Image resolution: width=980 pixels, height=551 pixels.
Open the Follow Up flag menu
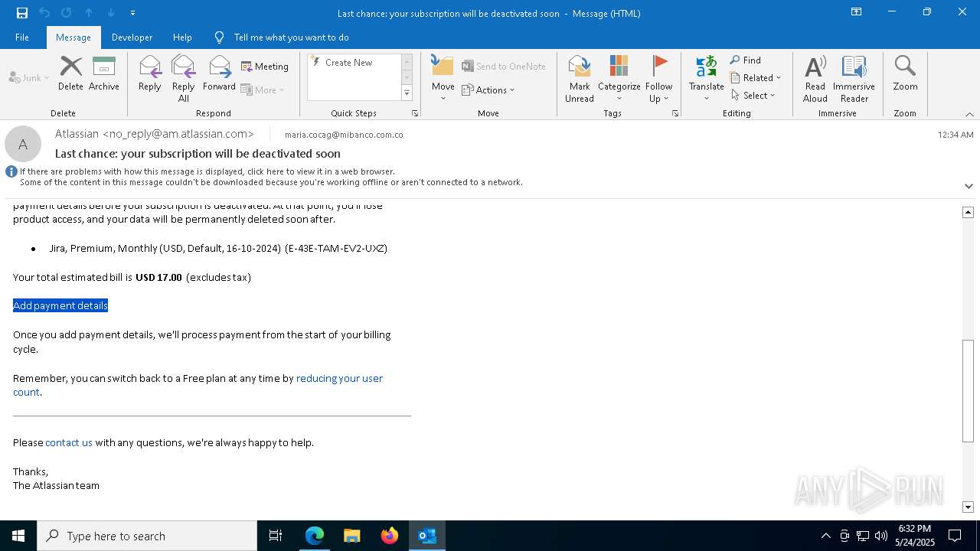point(658,78)
